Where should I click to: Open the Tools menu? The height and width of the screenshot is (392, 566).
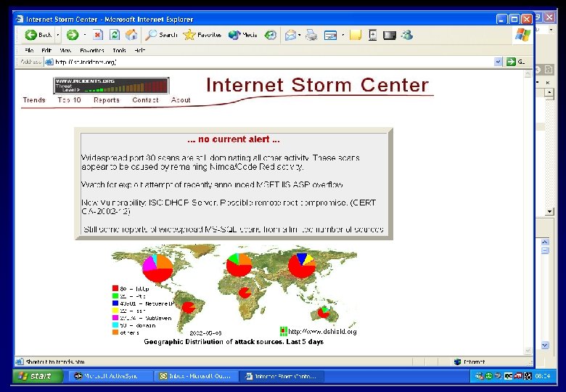click(x=119, y=51)
